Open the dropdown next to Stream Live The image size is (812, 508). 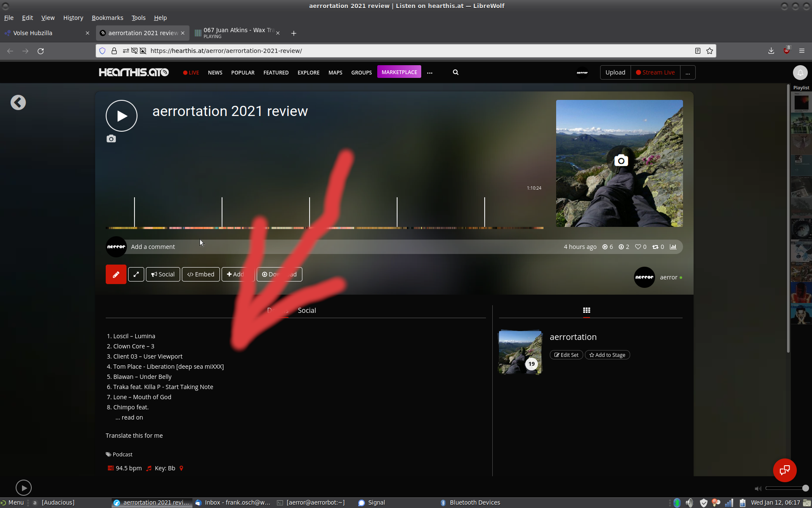click(x=688, y=73)
